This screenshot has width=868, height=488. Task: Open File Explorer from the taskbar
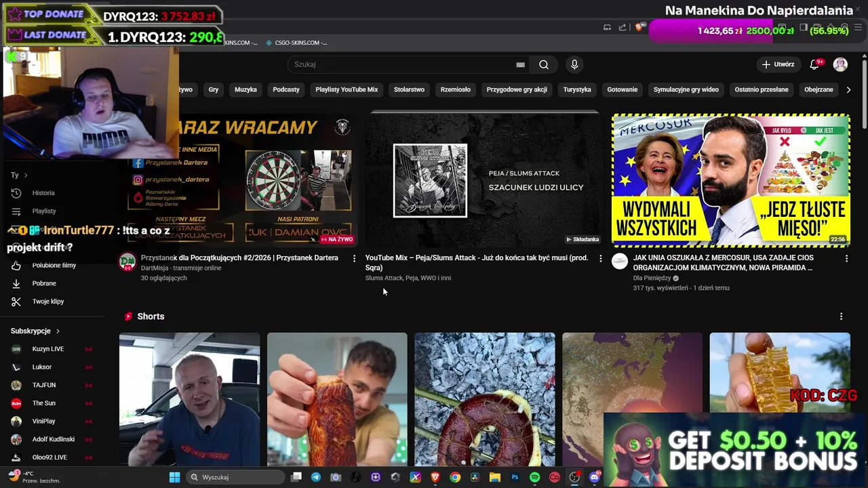click(495, 477)
